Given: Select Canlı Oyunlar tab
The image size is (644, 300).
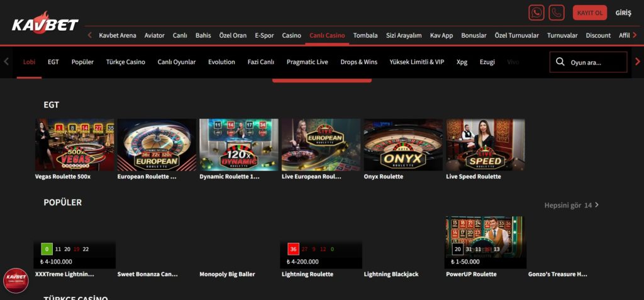Looking at the screenshot, I should pyautogui.click(x=177, y=62).
